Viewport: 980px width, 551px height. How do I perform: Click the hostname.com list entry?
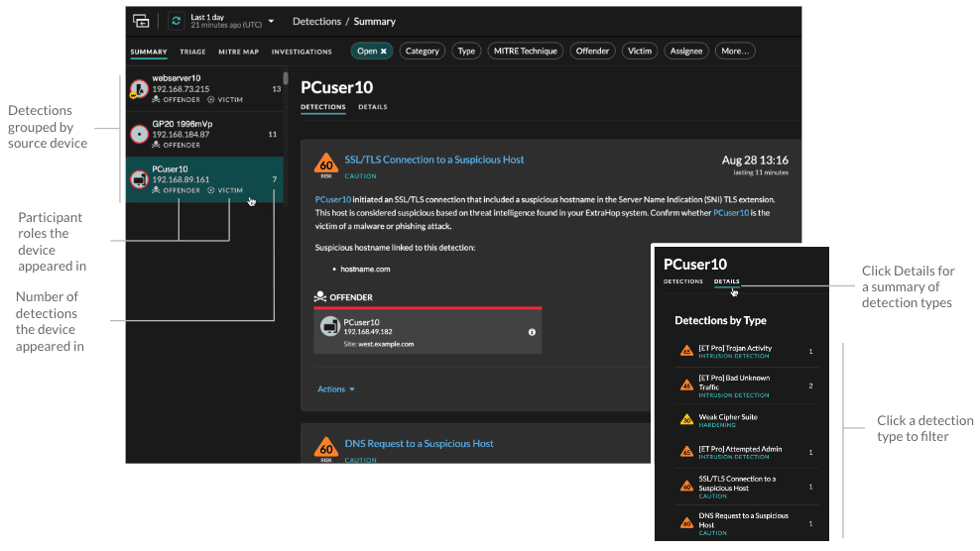pyautogui.click(x=365, y=270)
